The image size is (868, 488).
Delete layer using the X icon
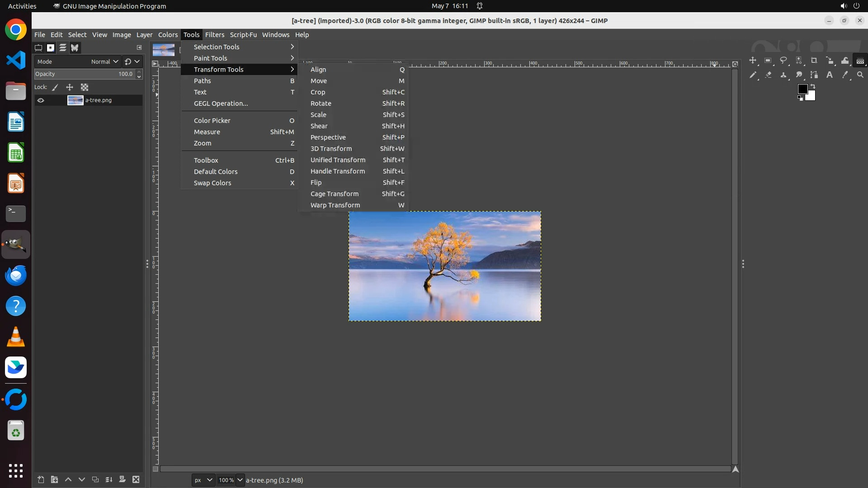[136, 479]
